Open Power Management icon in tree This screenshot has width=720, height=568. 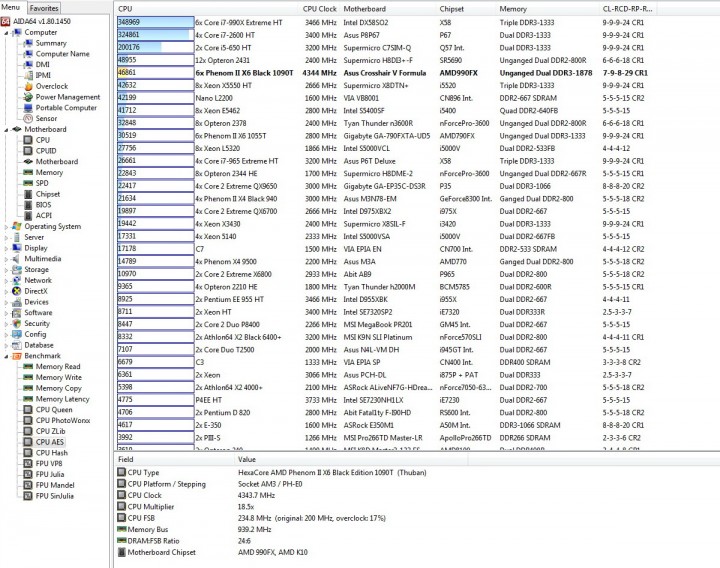pyautogui.click(x=28, y=97)
